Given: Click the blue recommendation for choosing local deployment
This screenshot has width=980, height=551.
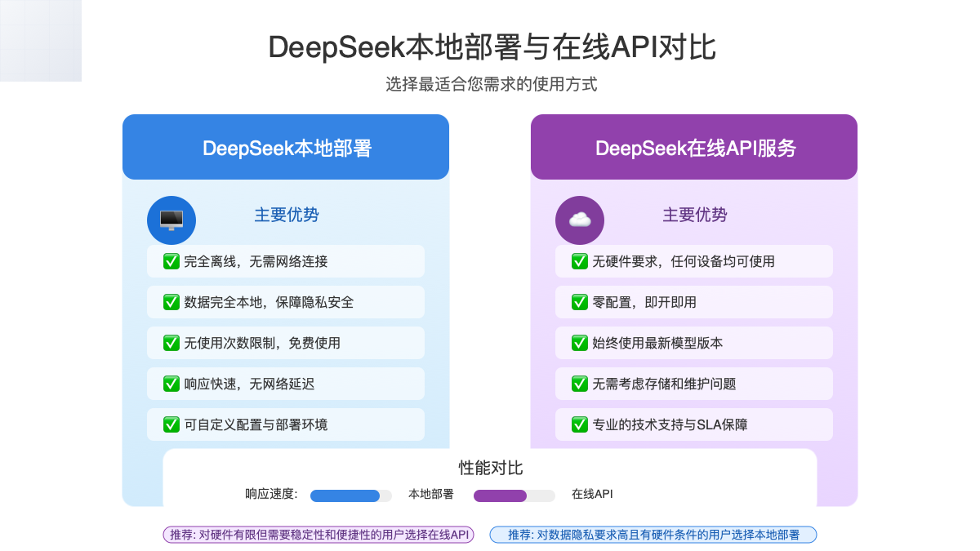Looking at the screenshot, I should click(x=653, y=535).
